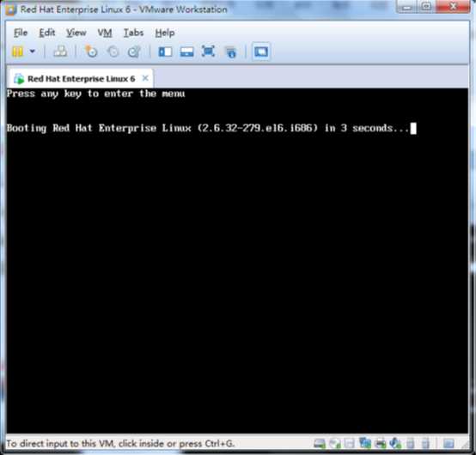This screenshot has width=476, height=455.
Task: Click the 'To direct input to this VM' status text
Action: coord(120,444)
